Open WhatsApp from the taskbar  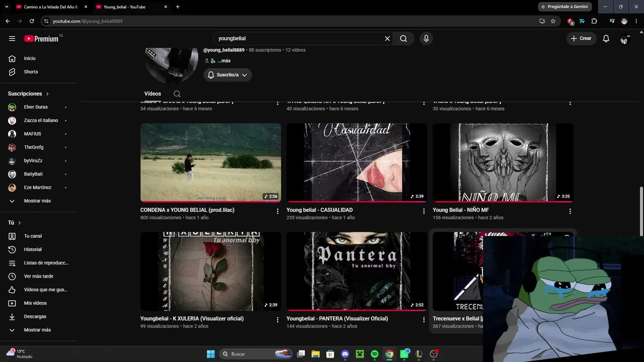404,354
